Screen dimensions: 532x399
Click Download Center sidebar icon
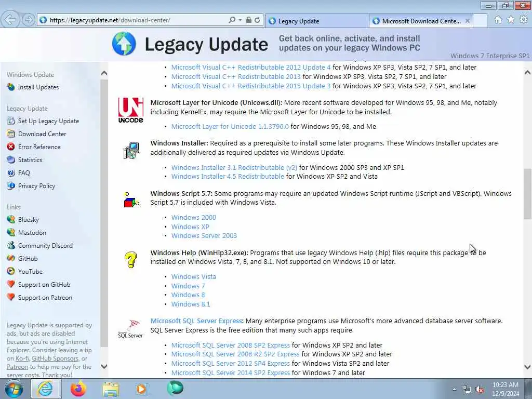pyautogui.click(x=11, y=134)
